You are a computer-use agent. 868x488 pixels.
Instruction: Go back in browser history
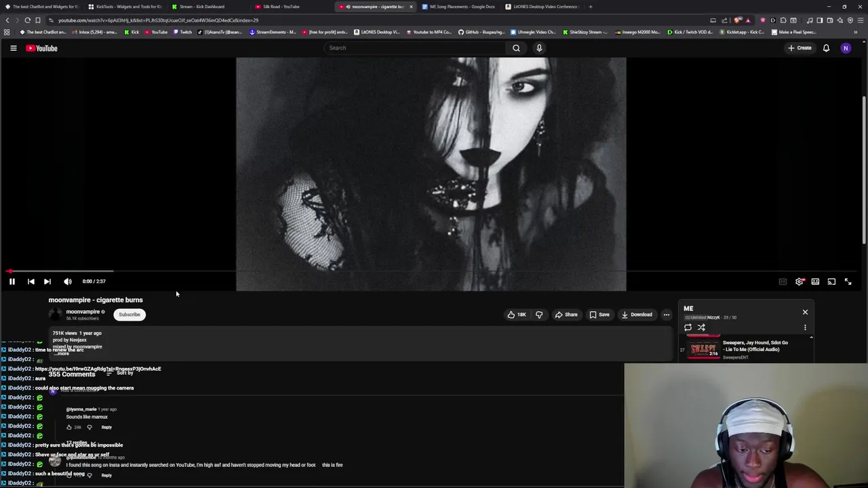pos(7,20)
